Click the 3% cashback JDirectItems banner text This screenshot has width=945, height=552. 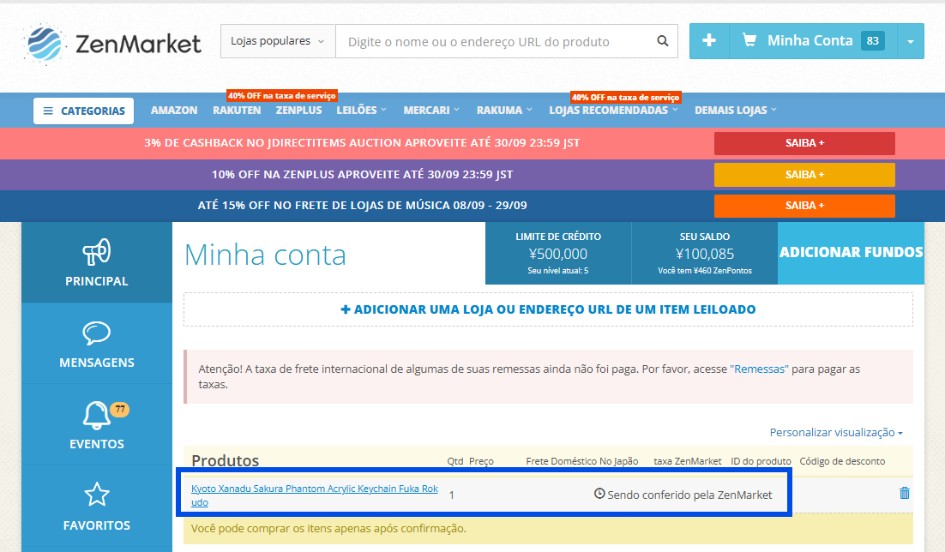tap(362, 143)
